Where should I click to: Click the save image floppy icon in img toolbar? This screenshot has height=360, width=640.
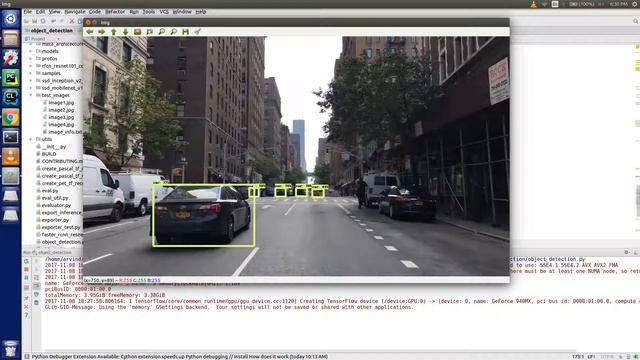coord(185,31)
